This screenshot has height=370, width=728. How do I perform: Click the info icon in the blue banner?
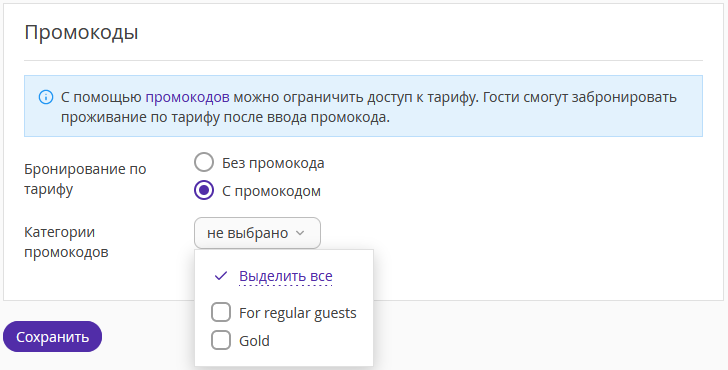[46, 97]
